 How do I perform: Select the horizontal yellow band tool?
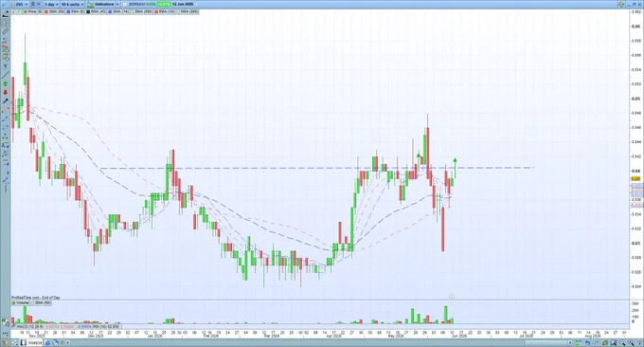tap(6, 162)
